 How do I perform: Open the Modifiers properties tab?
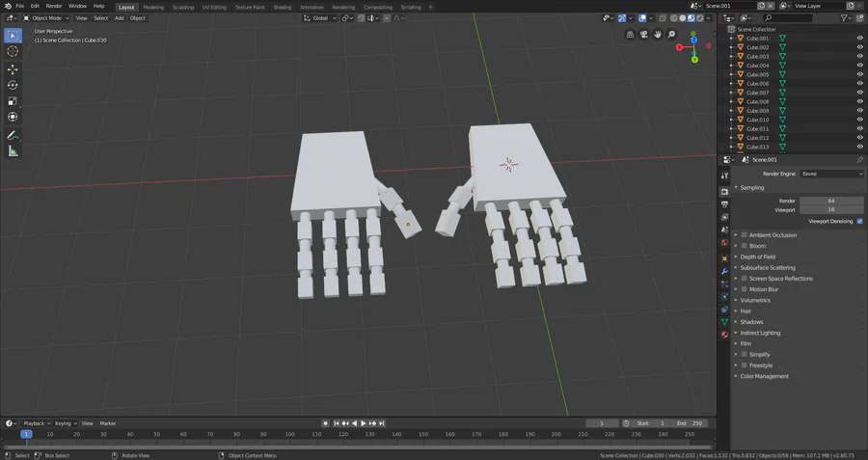724,271
